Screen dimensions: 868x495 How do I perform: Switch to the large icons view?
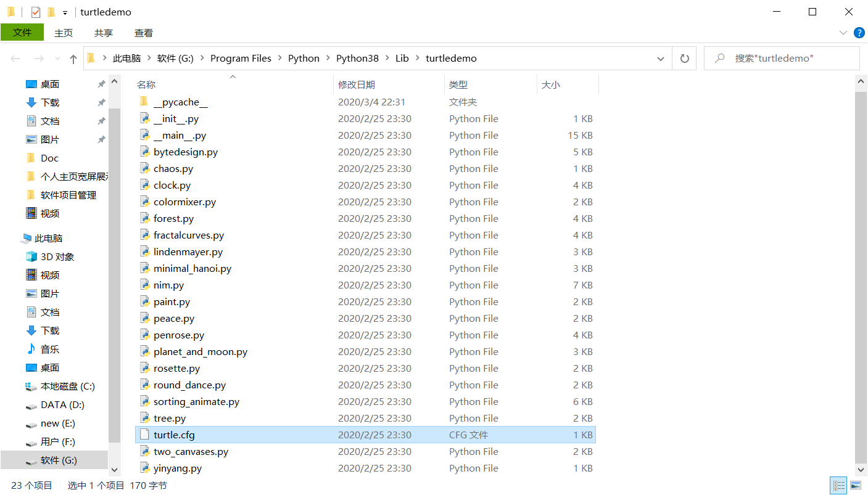pyautogui.click(x=855, y=486)
